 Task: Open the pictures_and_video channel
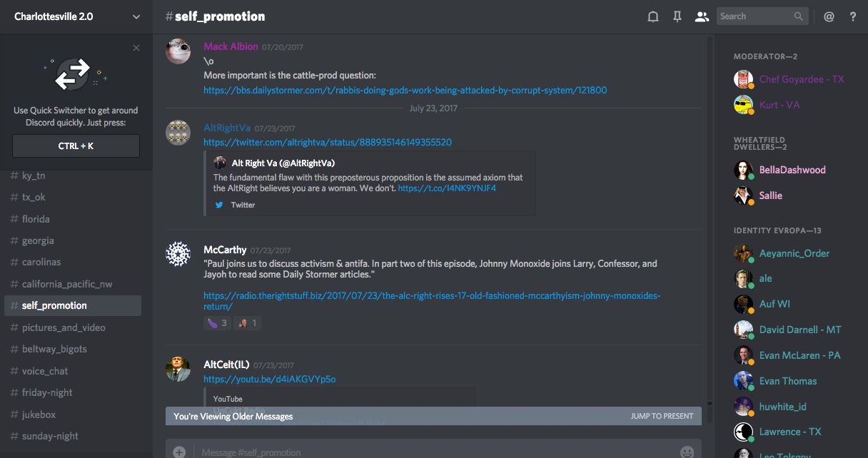click(x=64, y=327)
